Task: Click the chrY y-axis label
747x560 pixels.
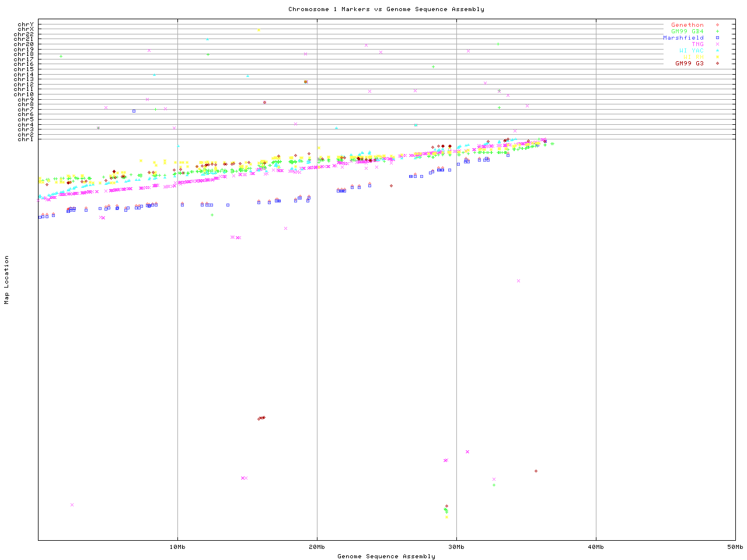Action: 25,24
